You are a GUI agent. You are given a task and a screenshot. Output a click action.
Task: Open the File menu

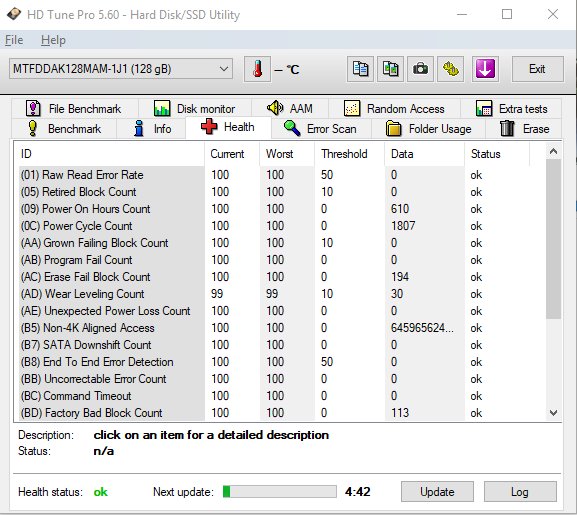(x=14, y=40)
